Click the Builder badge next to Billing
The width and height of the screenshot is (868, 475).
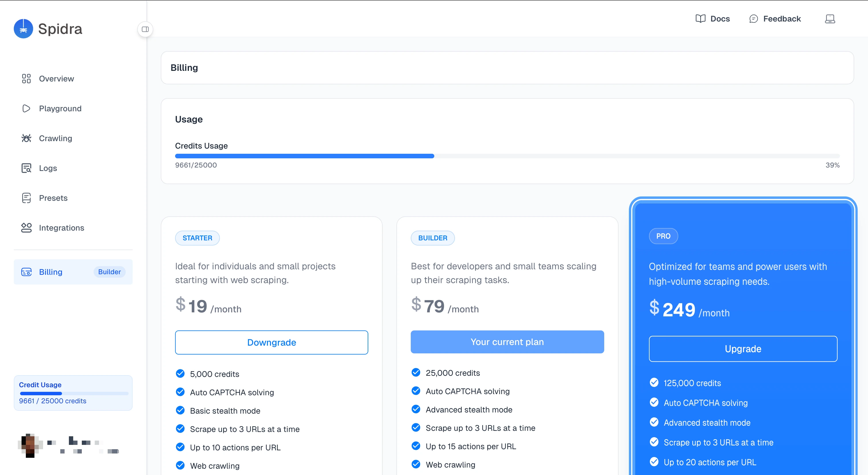pos(109,272)
